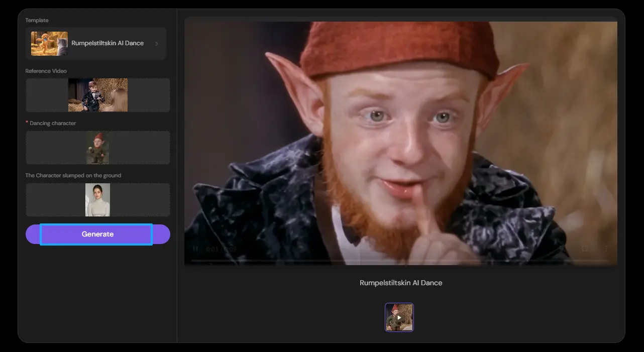
Task: Click the Generate button
Action: pyautogui.click(x=97, y=234)
